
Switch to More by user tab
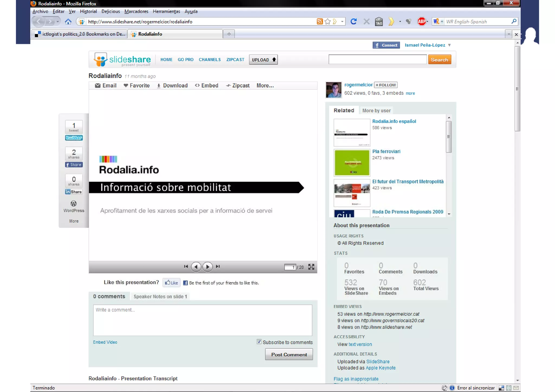(376, 111)
